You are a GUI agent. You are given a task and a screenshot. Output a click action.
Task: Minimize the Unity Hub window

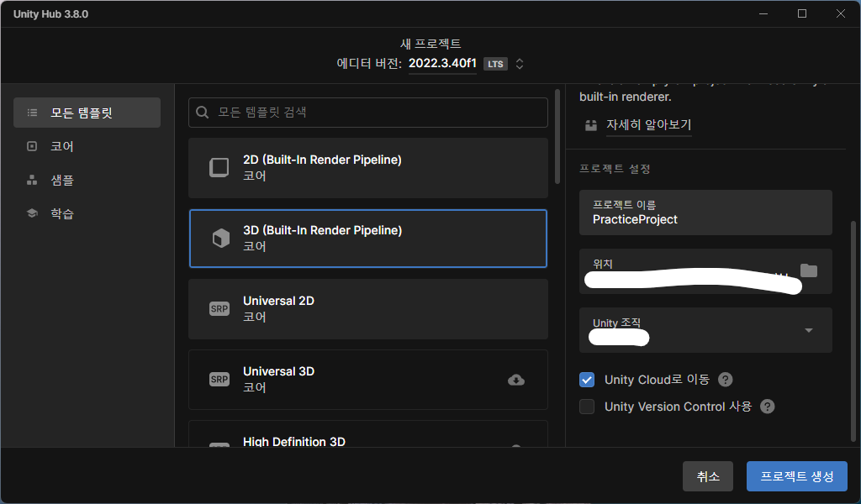point(763,13)
